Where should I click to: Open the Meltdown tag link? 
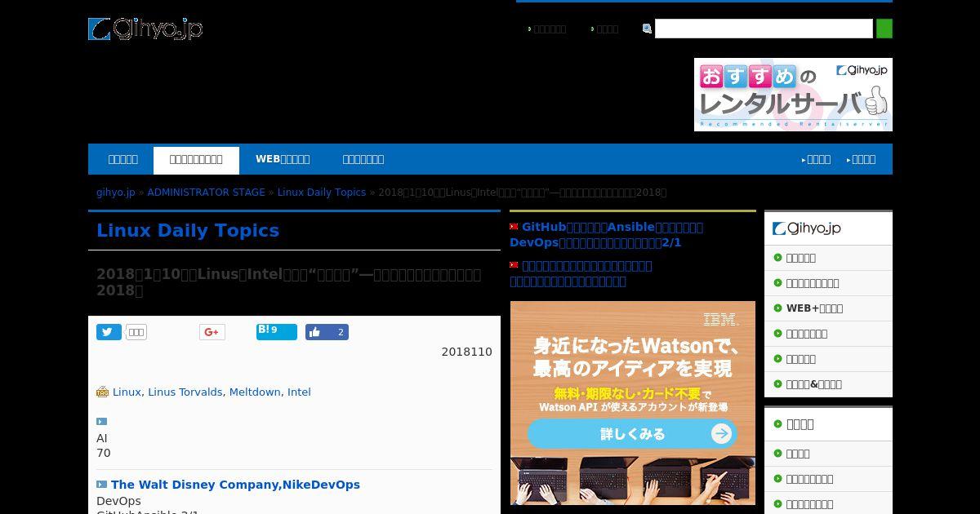(x=255, y=392)
